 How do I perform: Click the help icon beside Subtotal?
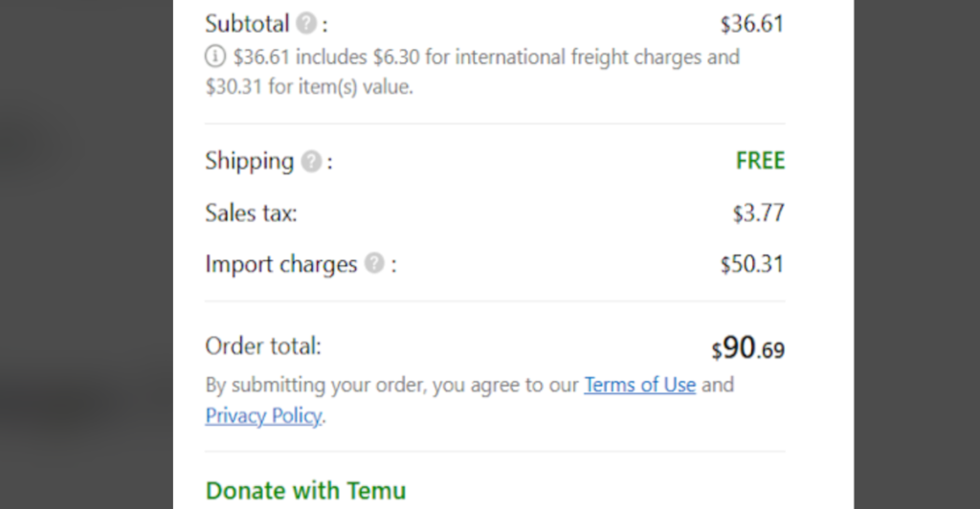point(306,24)
